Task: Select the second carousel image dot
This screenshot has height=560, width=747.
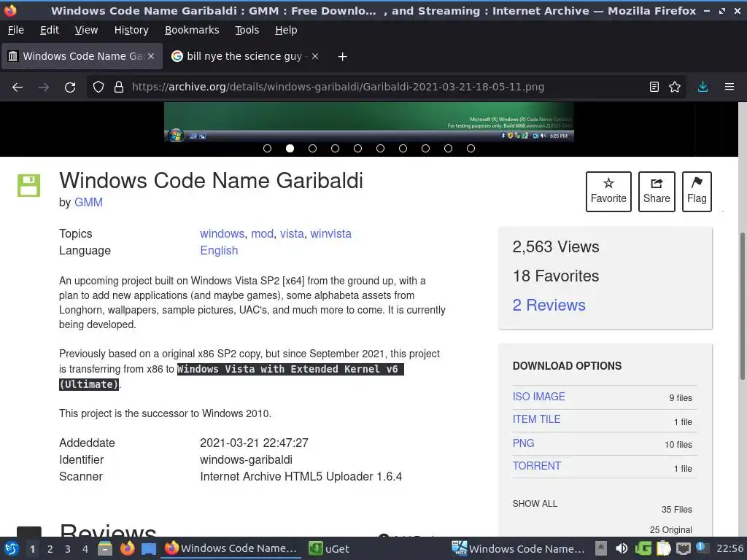Action: [x=290, y=149]
